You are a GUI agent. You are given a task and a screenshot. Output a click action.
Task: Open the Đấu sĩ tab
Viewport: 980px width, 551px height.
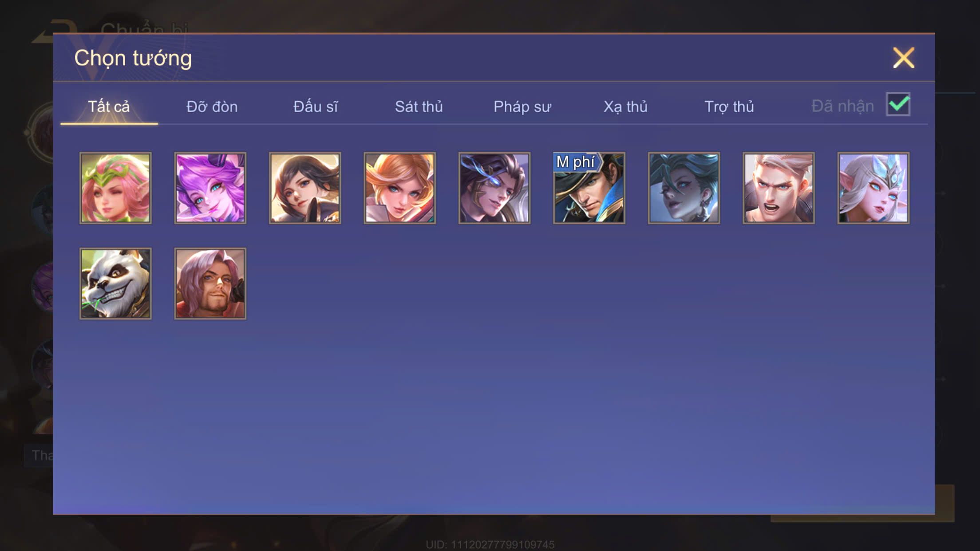(316, 106)
